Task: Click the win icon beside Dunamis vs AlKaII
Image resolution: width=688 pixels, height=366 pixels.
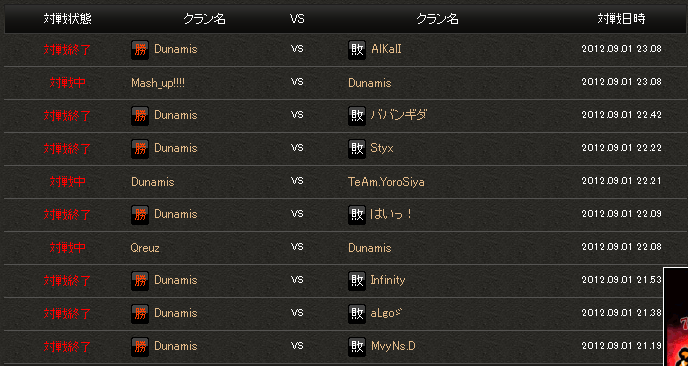Action: pos(140,50)
